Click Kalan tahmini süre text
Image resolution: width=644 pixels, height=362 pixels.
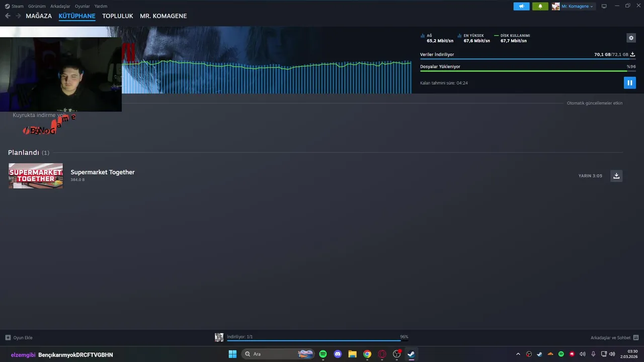coord(444,83)
